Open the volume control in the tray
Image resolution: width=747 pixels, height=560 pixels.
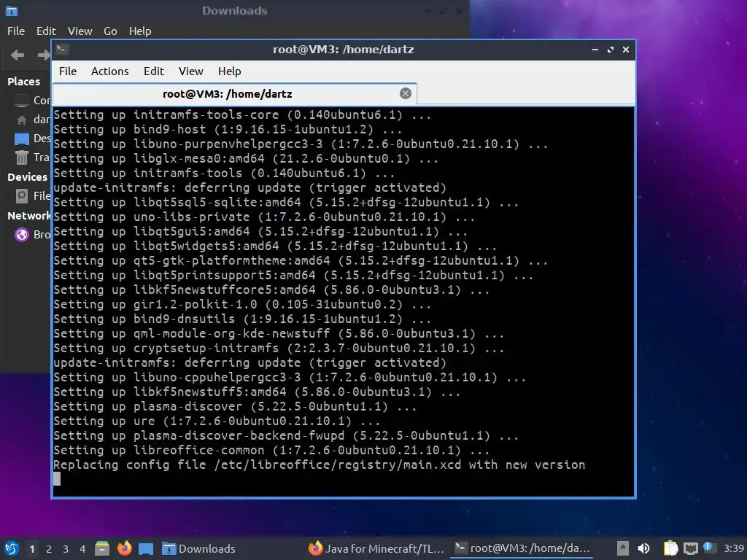tap(643, 548)
